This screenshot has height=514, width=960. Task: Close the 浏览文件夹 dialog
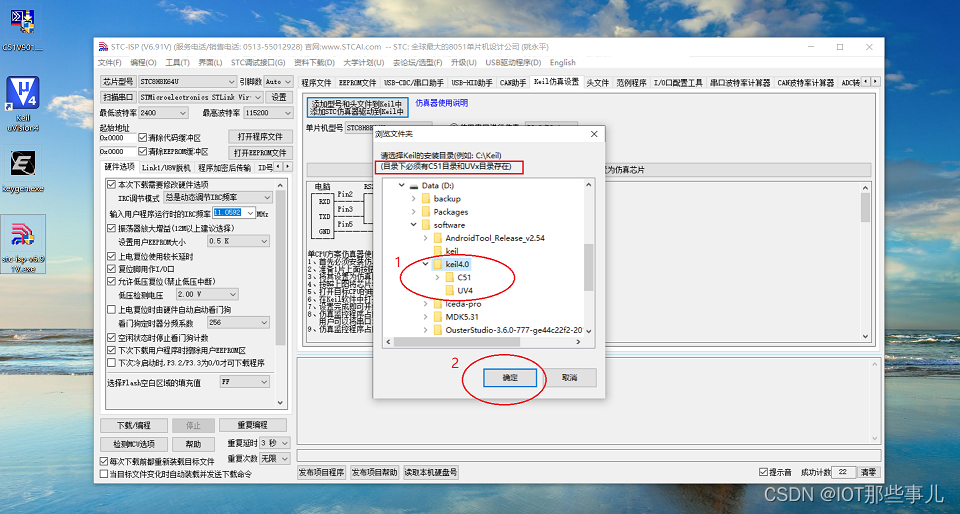tap(593, 134)
